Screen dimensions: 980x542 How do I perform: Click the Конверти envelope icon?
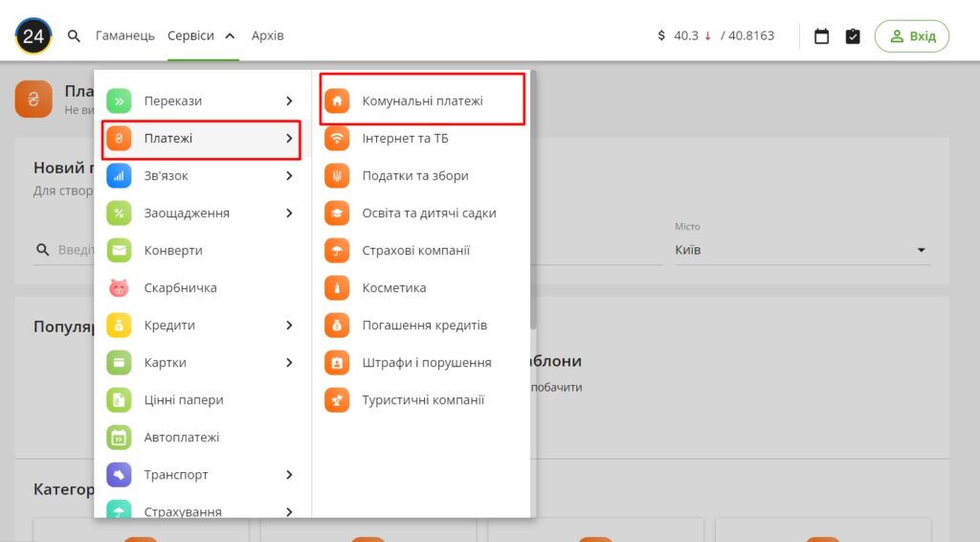tap(119, 251)
